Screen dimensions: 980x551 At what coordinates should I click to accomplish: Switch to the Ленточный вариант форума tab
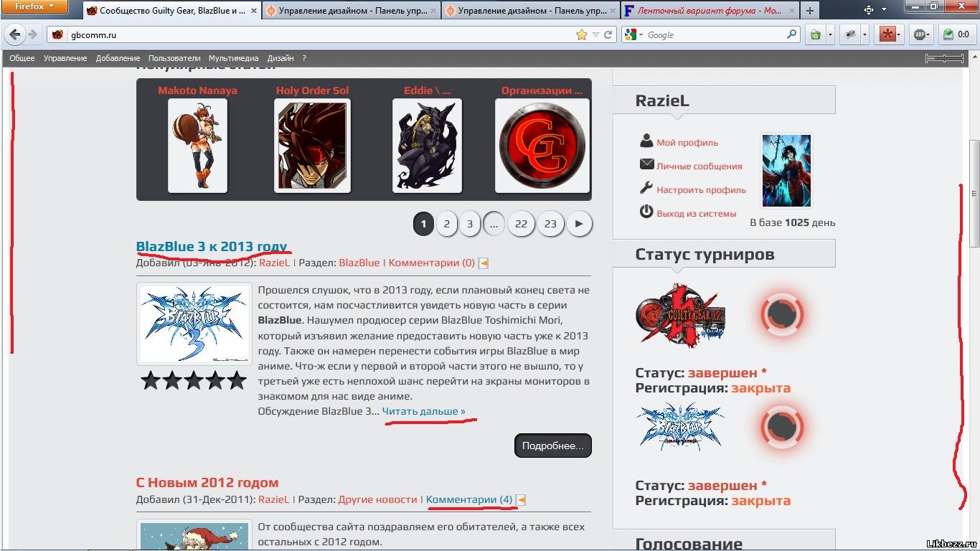tap(709, 11)
